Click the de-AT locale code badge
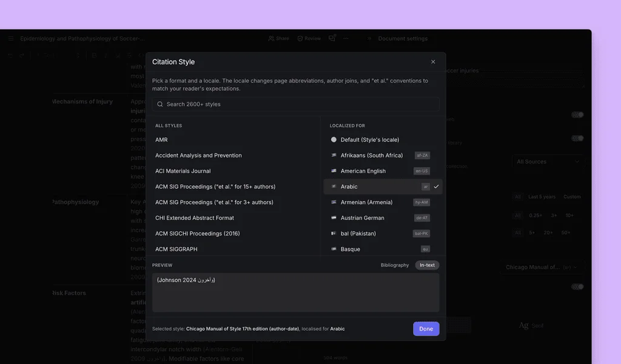Screen dimensions: 621x364 422,217
